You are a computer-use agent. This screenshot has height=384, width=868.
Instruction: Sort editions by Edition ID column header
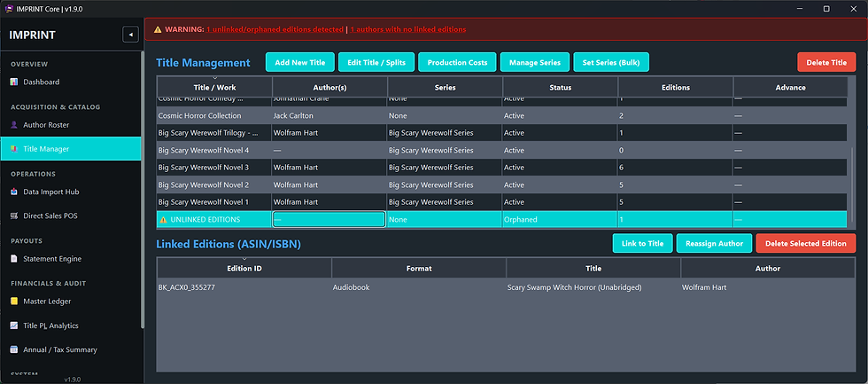[244, 268]
